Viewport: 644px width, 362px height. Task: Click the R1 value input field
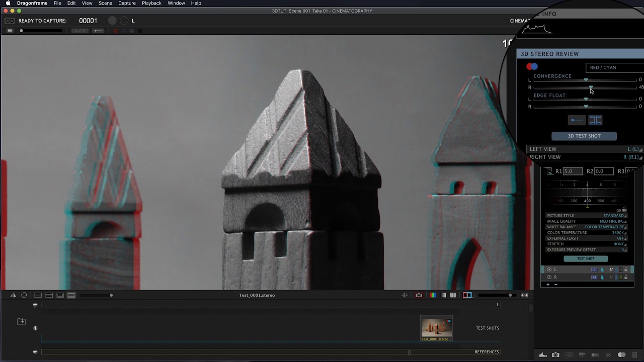pos(573,171)
